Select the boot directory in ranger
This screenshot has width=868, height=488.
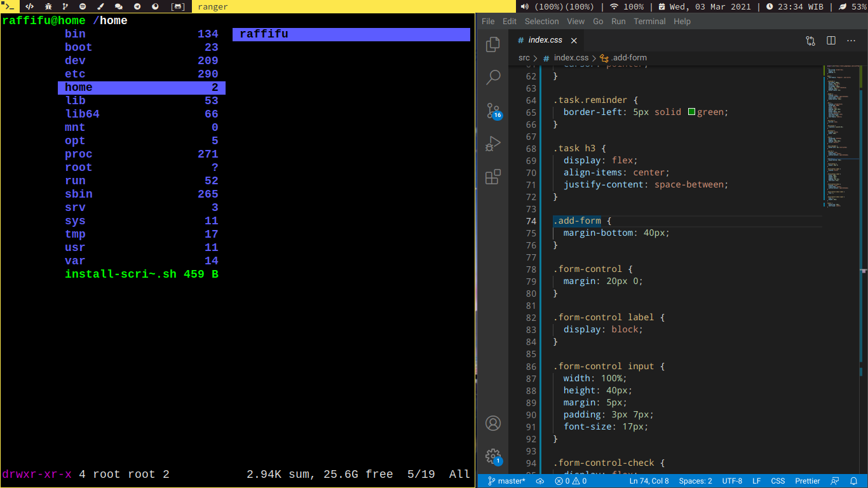pos(142,48)
